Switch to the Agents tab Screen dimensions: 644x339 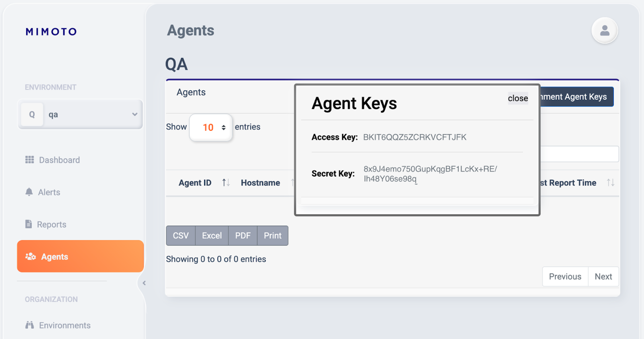pos(191,92)
